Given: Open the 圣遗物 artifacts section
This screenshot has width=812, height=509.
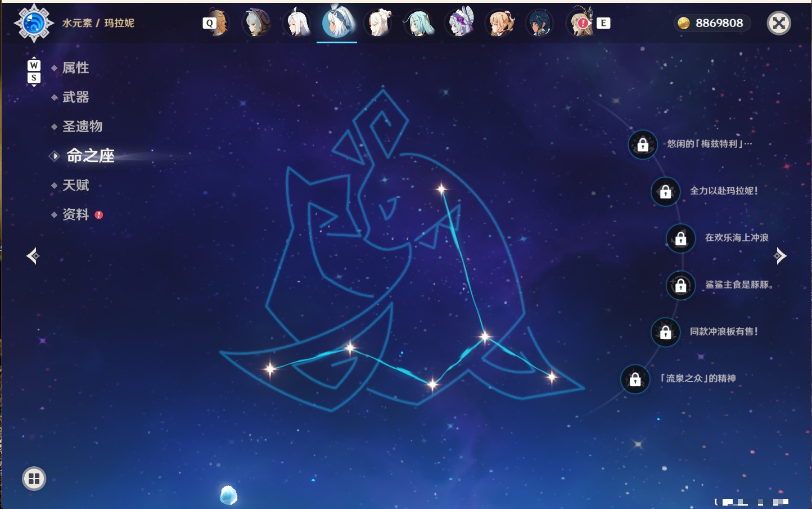Looking at the screenshot, I should (82, 127).
